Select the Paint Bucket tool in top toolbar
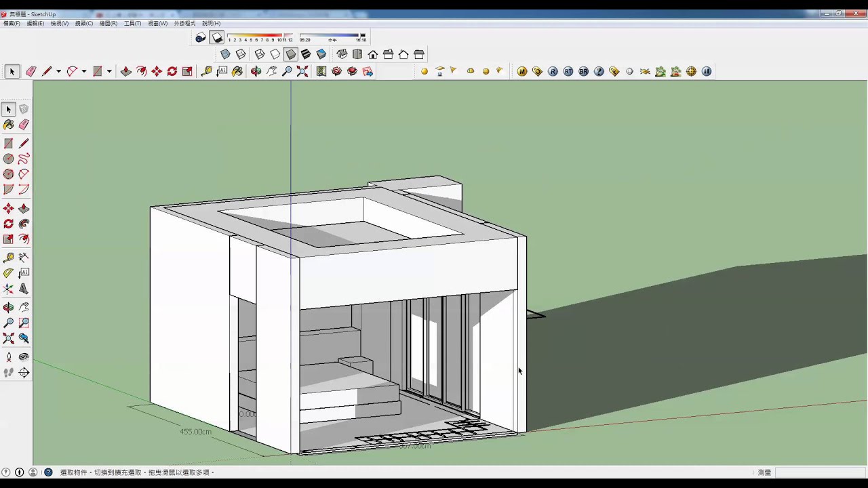This screenshot has height=488, width=868. tap(237, 71)
